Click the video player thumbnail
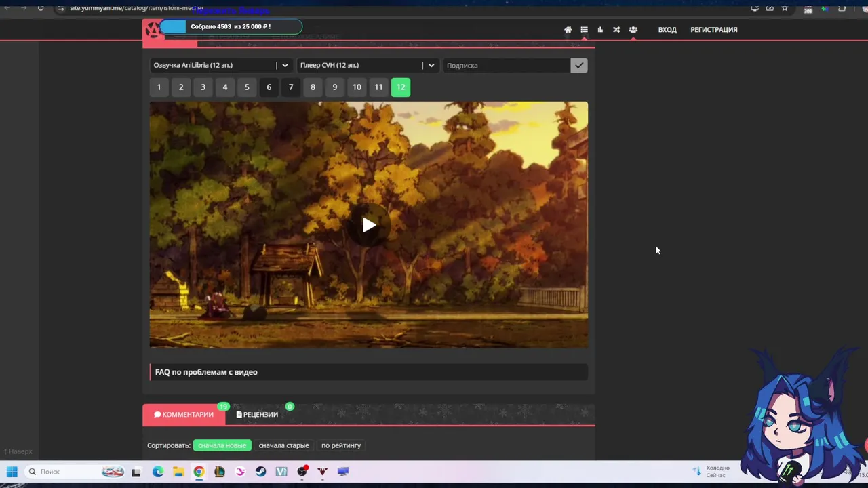 (369, 225)
